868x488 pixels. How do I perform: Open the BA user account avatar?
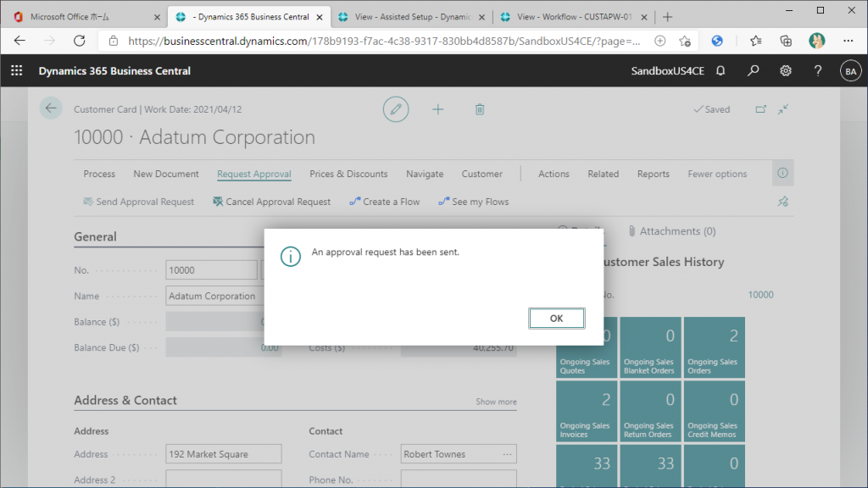pyautogui.click(x=850, y=71)
